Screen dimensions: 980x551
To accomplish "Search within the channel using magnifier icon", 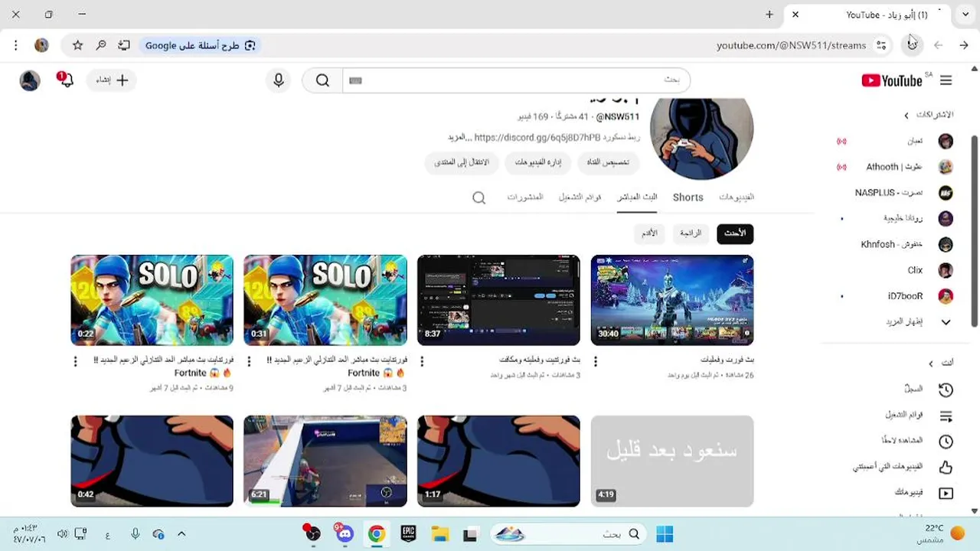I will coord(479,198).
